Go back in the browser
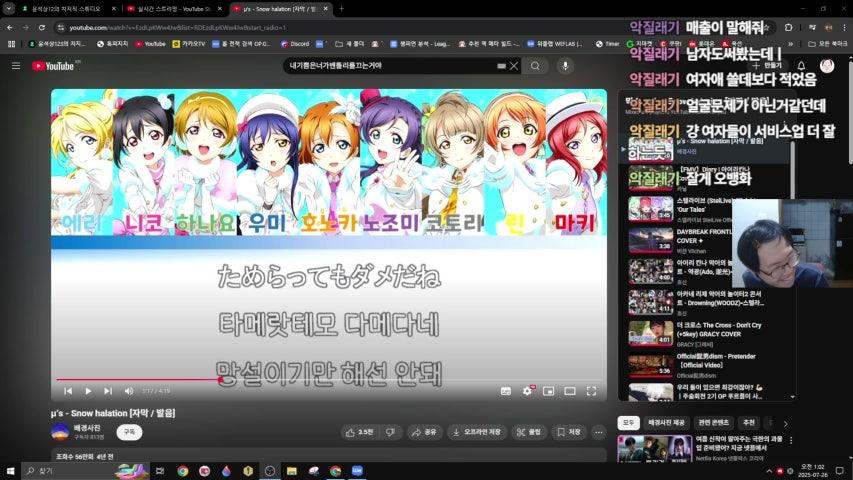 (x=10, y=27)
